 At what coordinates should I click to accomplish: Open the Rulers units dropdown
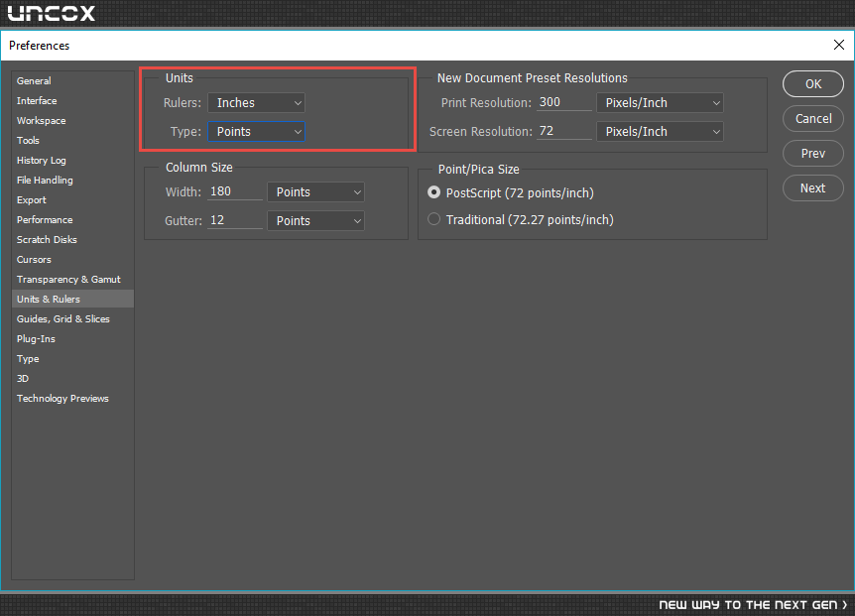(256, 102)
